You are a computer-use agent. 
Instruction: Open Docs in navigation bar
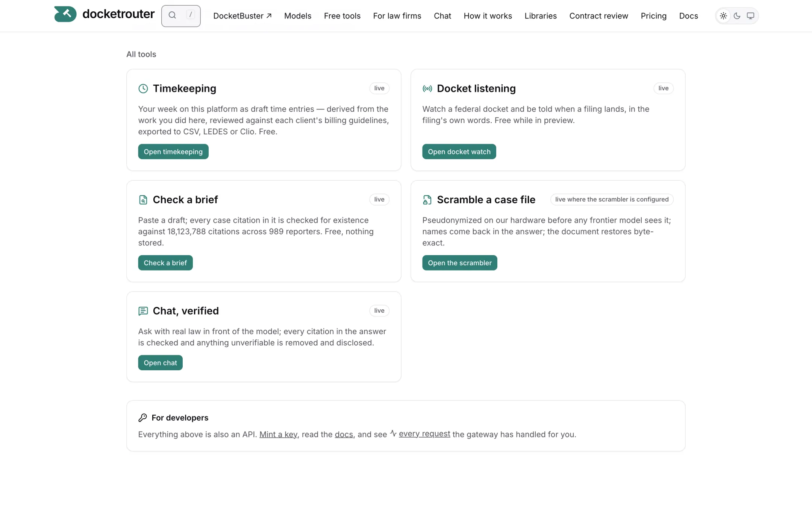(688, 16)
